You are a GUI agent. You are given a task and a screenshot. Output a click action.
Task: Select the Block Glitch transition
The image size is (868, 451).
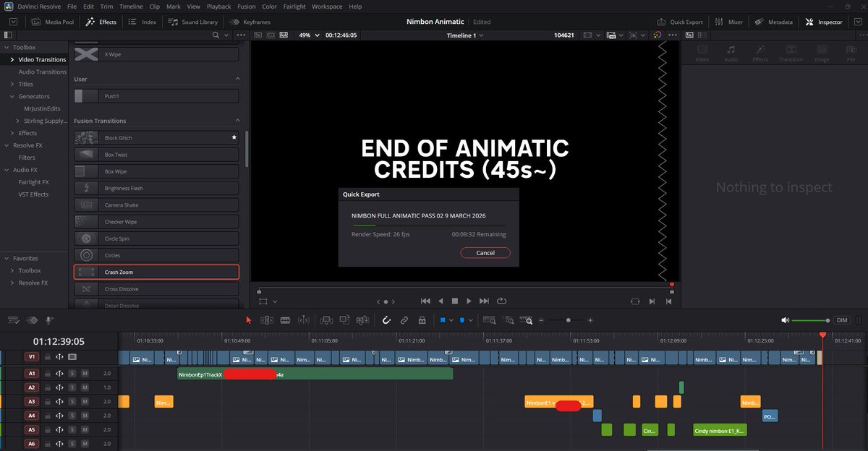156,137
